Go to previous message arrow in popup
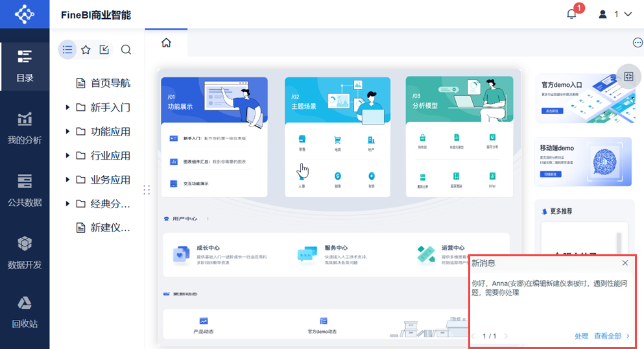Image resolution: width=644 pixels, height=349 pixels. pos(473,336)
